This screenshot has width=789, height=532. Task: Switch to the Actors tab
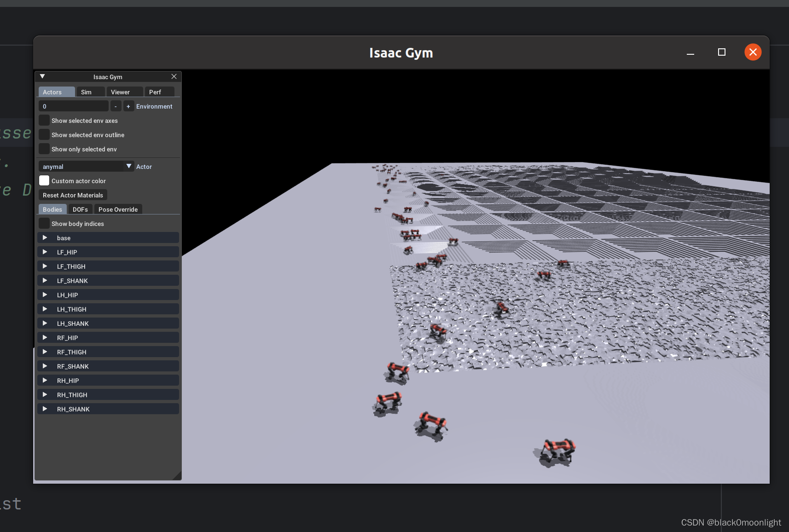(57, 92)
